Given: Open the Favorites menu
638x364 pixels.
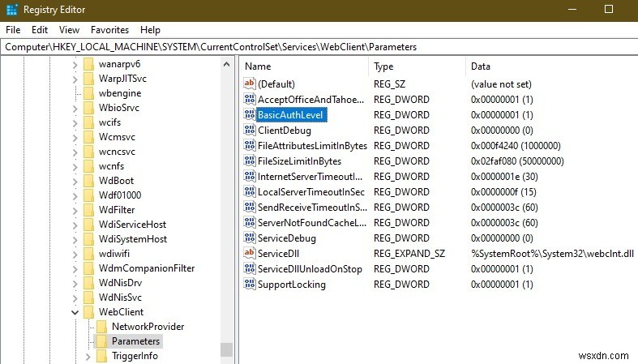Looking at the screenshot, I should coord(110,30).
